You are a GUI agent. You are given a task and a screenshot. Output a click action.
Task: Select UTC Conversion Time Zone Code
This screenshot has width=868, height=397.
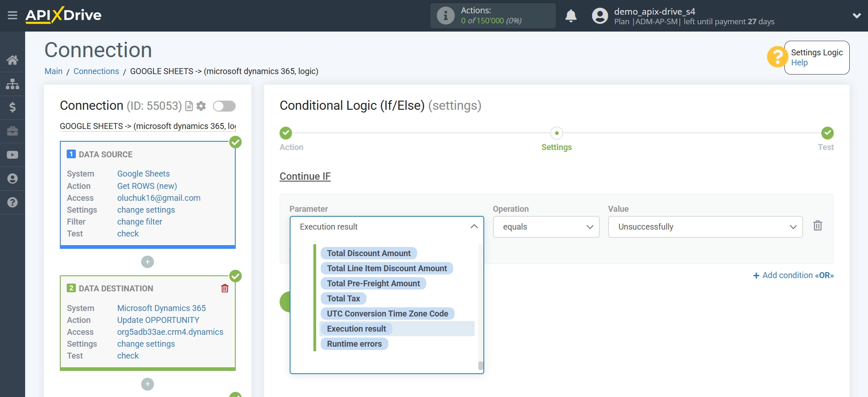coord(387,314)
